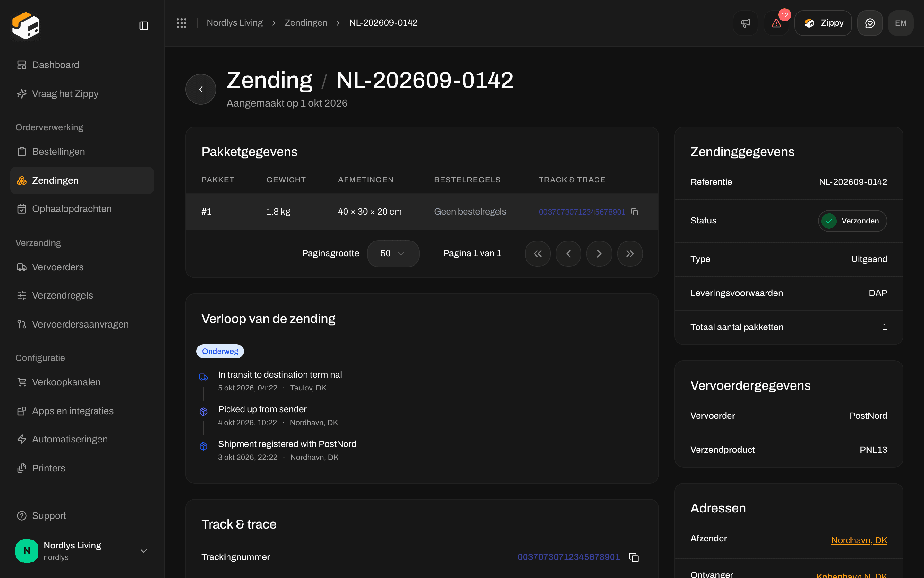Click the Support question mark icon
Screen dimensions: 924x578
(x=22, y=516)
